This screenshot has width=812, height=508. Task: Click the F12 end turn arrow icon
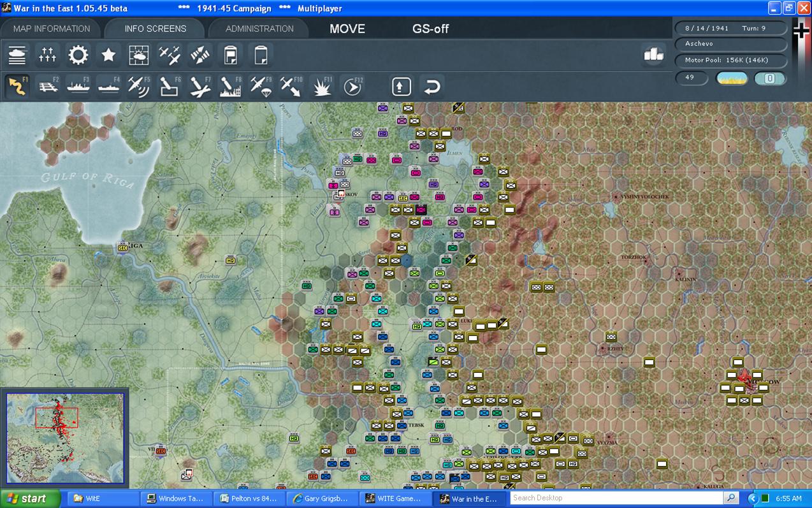352,86
